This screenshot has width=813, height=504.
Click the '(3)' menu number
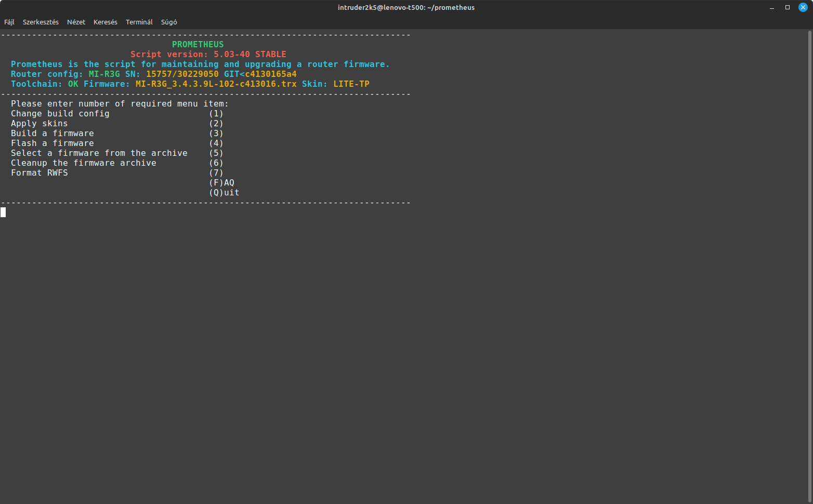pos(216,134)
